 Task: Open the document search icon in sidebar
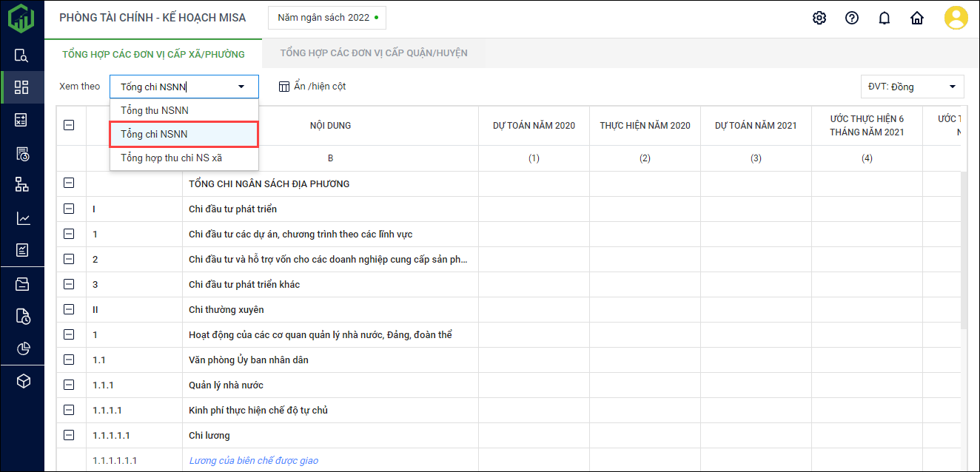[22, 55]
